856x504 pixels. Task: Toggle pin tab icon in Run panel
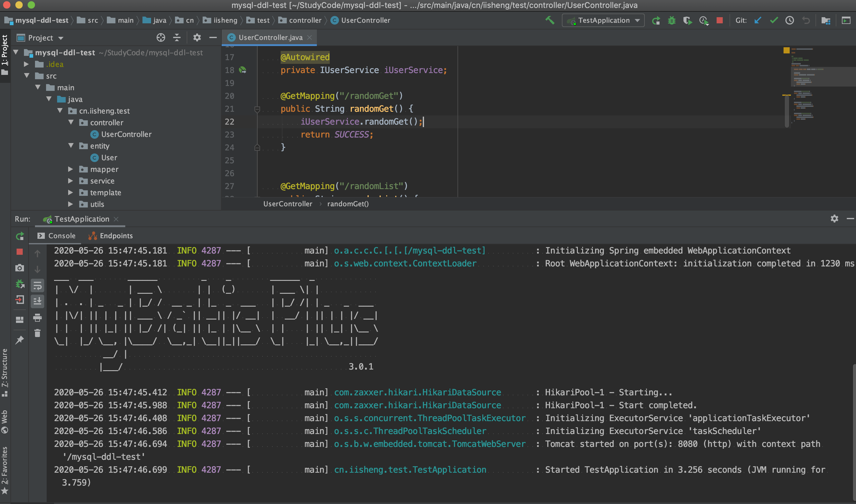[x=19, y=339]
